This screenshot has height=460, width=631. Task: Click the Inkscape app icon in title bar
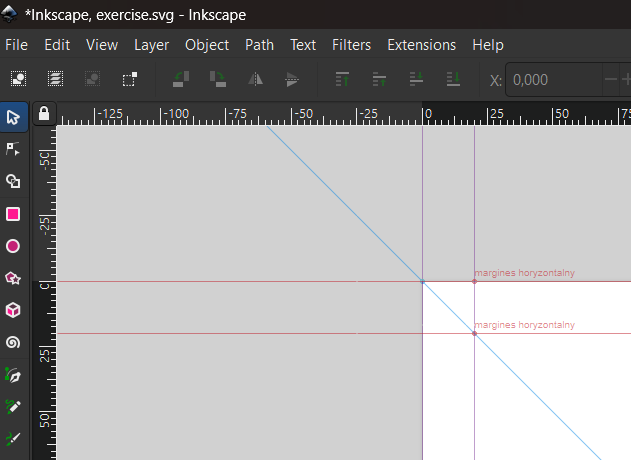pos(9,14)
